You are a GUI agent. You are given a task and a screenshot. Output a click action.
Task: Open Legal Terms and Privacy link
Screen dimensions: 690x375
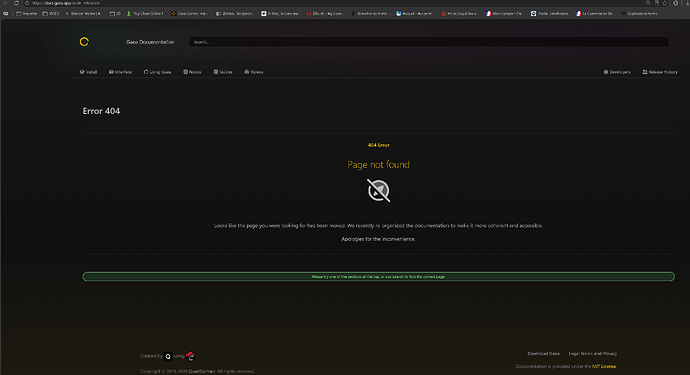(593, 353)
